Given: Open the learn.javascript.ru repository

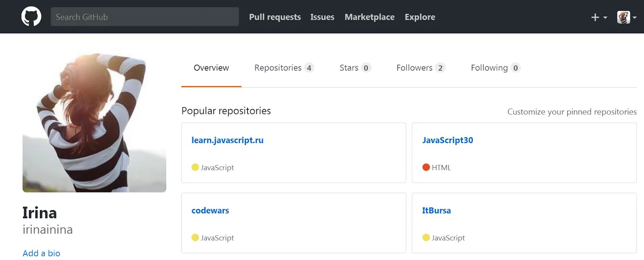Looking at the screenshot, I should point(227,140).
